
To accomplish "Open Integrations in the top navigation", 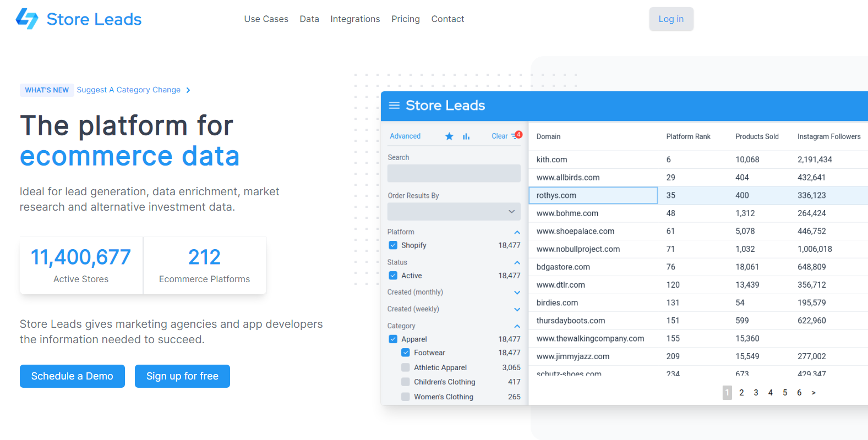I will 355,19.
